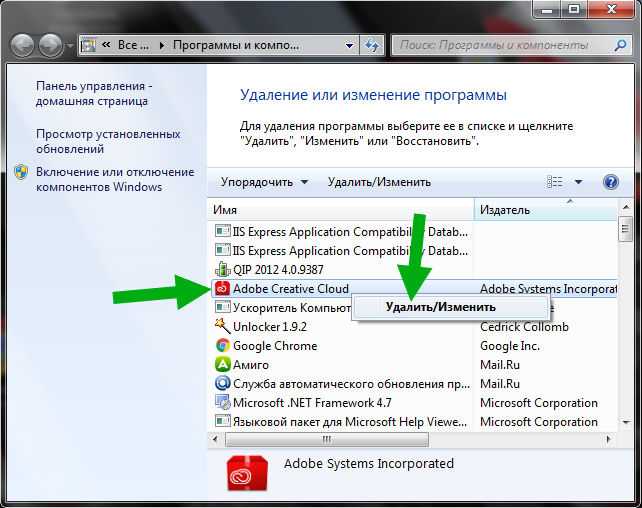Click the green Амиго browser icon
642x508 pixels.
(222, 364)
